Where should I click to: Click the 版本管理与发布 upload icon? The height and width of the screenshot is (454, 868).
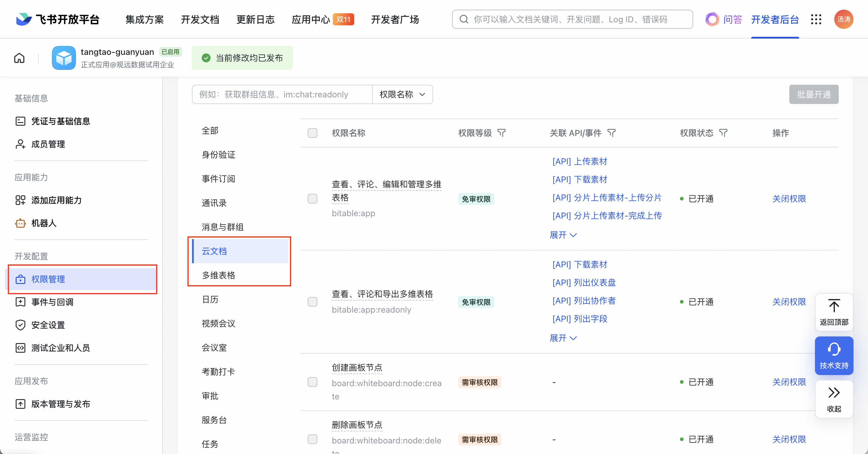click(20, 404)
